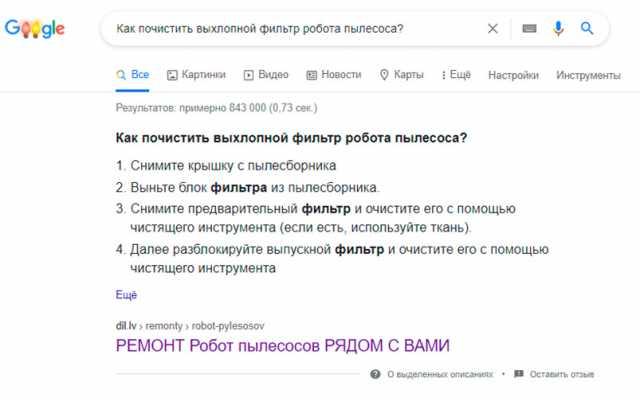Switch to the Видео tab
This screenshot has width=640, height=401.
[266, 75]
